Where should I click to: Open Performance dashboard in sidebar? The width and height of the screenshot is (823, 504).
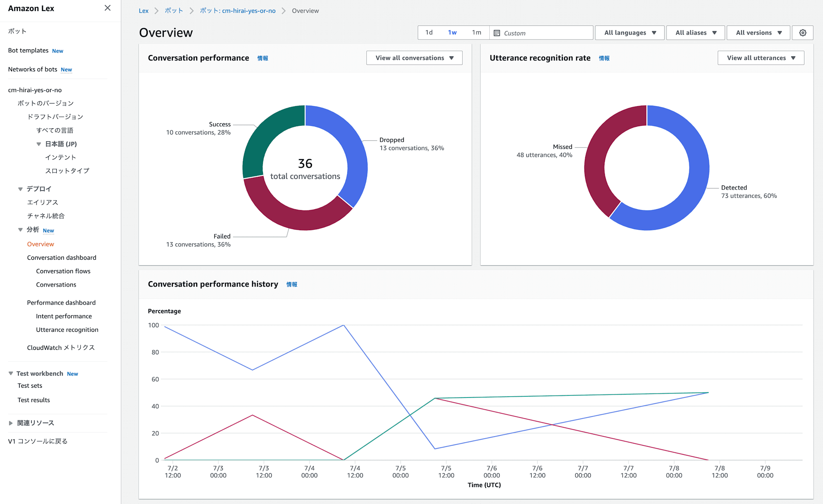(61, 303)
